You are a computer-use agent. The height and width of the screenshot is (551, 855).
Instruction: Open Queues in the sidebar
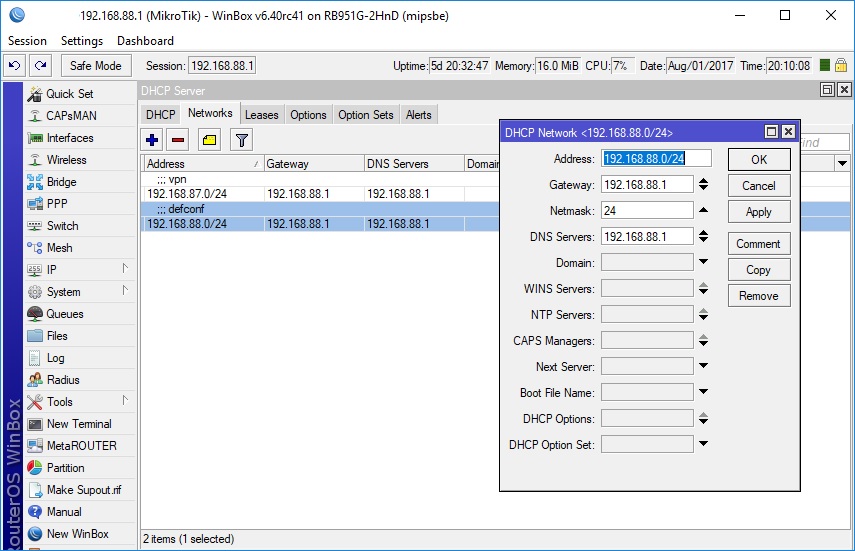point(65,314)
